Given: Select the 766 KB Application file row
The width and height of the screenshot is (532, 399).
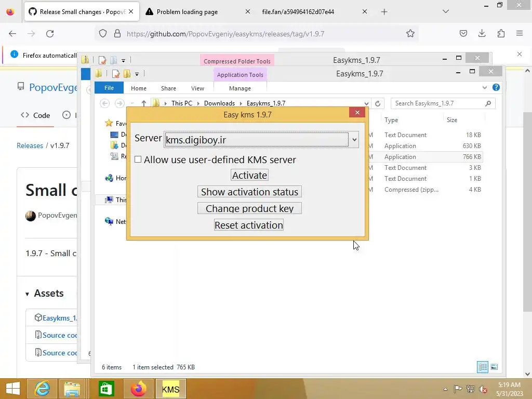Looking at the screenshot, I should point(425,157).
